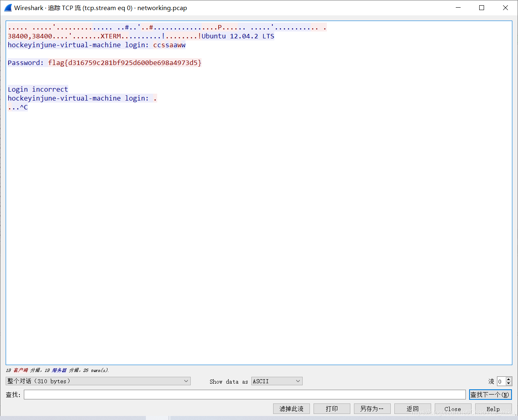The image size is (518, 420).
Task: Click the 滤掉此流 filter out stream button
Action: (291, 408)
